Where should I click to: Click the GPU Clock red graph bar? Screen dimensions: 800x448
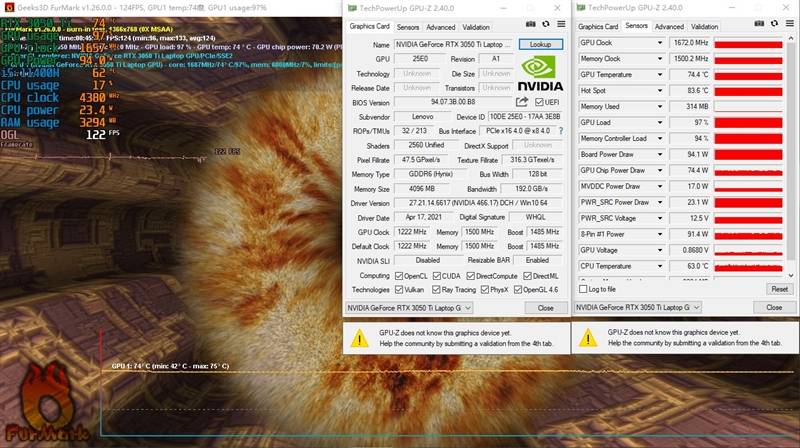(748, 43)
